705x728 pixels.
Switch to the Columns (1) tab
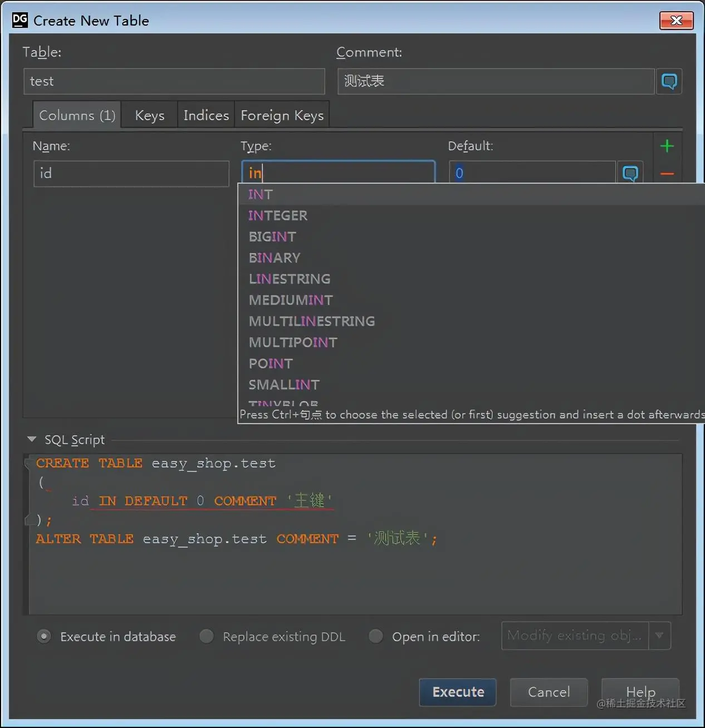77,115
